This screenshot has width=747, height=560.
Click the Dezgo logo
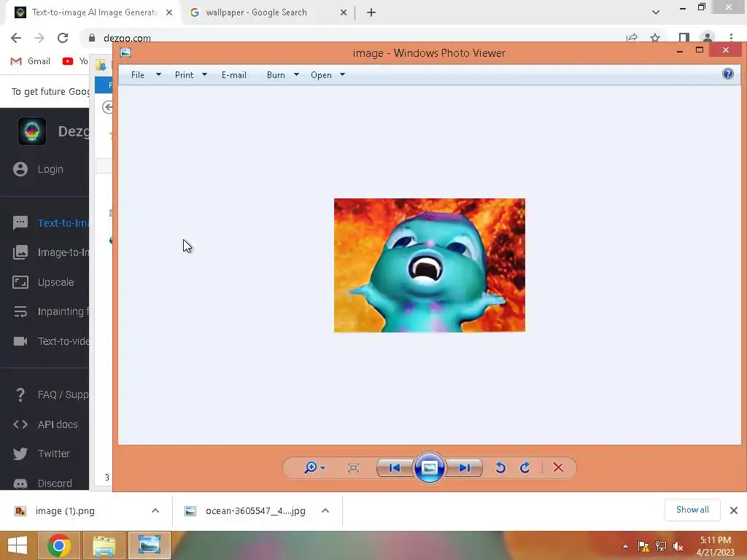[x=32, y=131]
